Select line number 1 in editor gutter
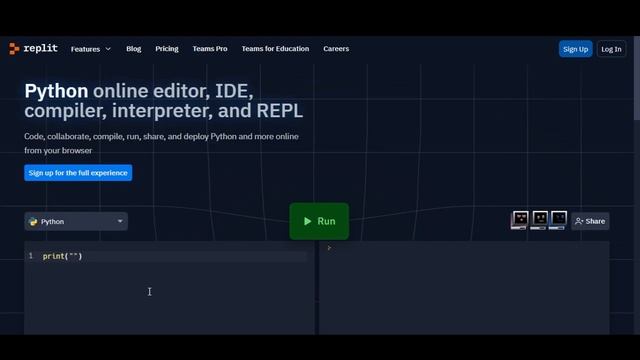Image resolution: width=640 pixels, height=360 pixels. coord(31,256)
